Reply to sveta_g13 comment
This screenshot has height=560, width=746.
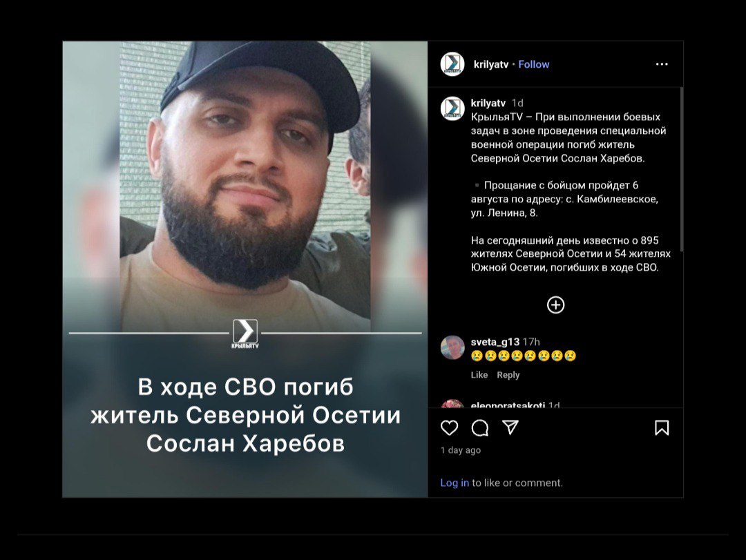[508, 375]
